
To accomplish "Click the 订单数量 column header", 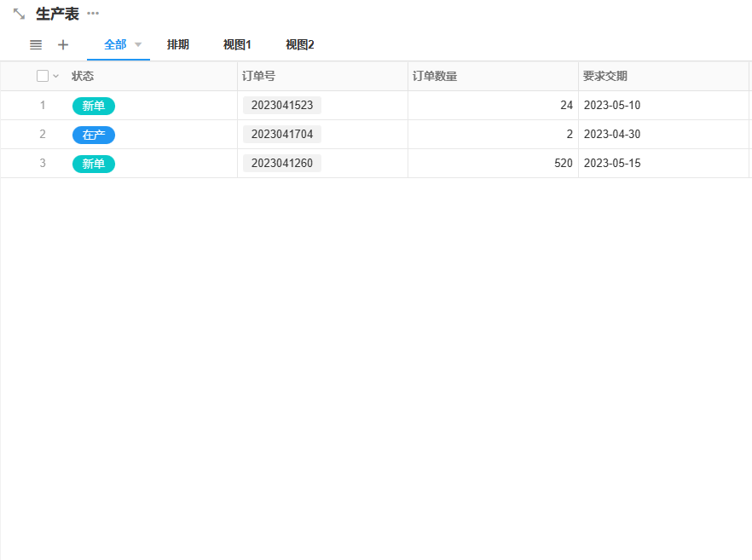I will [x=435, y=76].
